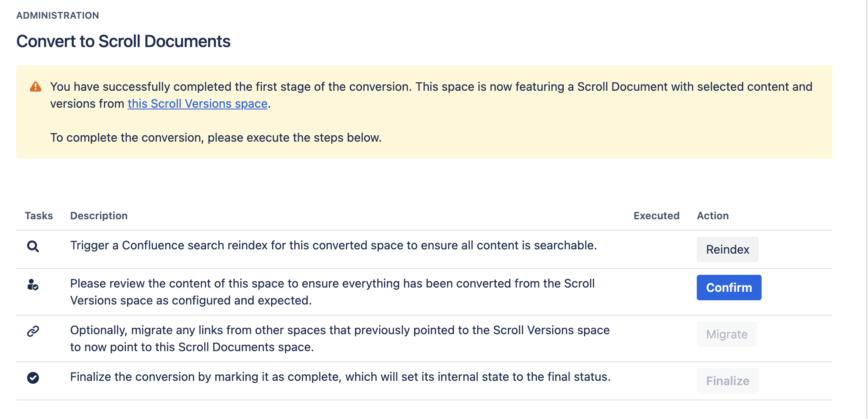868x419 pixels.
Task: Click the Tasks column header
Action: pyautogui.click(x=39, y=216)
